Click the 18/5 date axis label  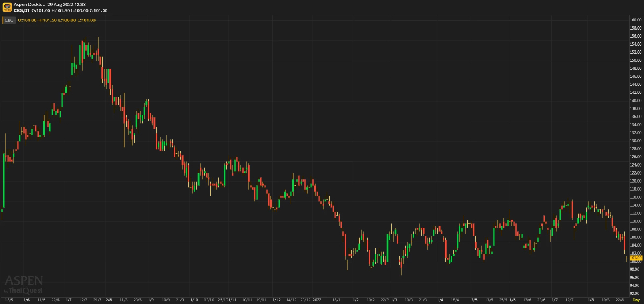(10, 300)
